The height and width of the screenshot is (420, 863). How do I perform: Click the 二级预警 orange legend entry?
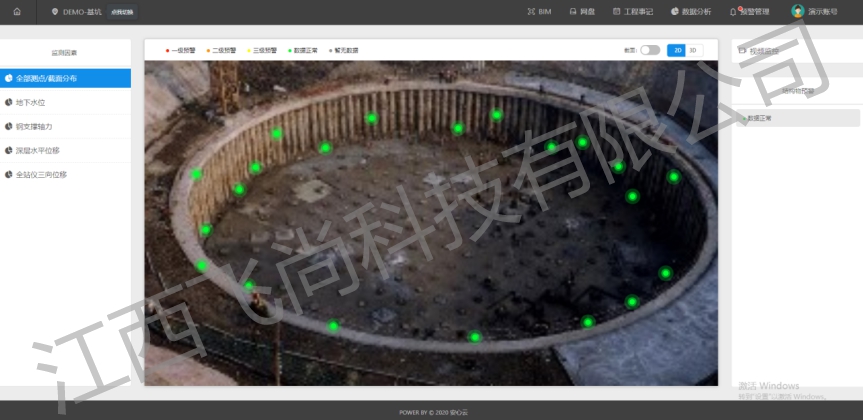[x=221, y=50]
